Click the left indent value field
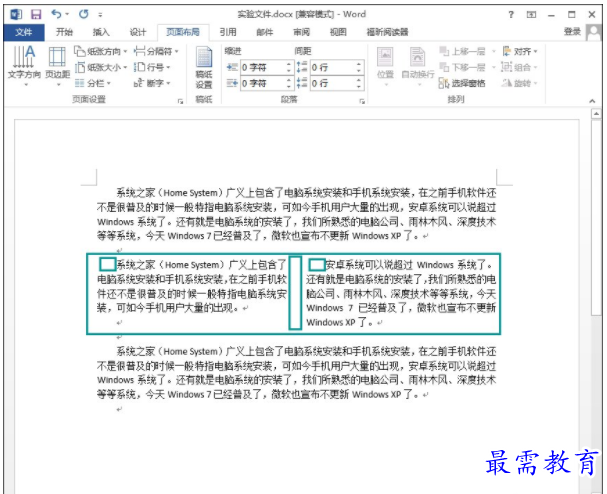The image size is (607, 494). click(263, 67)
